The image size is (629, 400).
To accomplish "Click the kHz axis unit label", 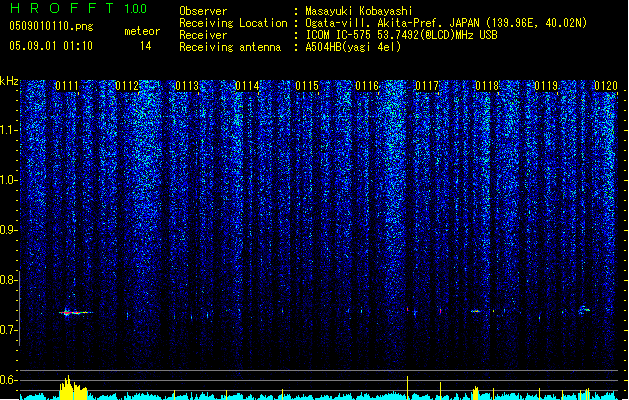I will pyautogui.click(x=9, y=81).
